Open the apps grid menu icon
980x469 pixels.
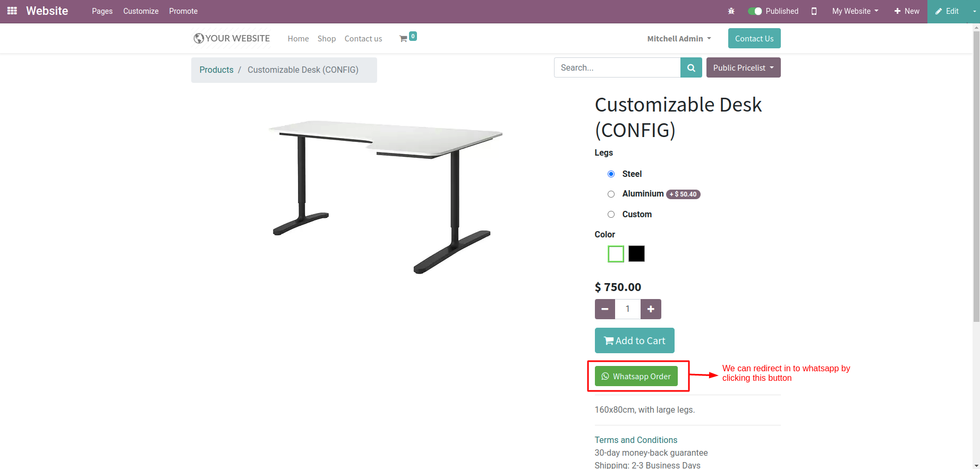pyautogui.click(x=12, y=11)
